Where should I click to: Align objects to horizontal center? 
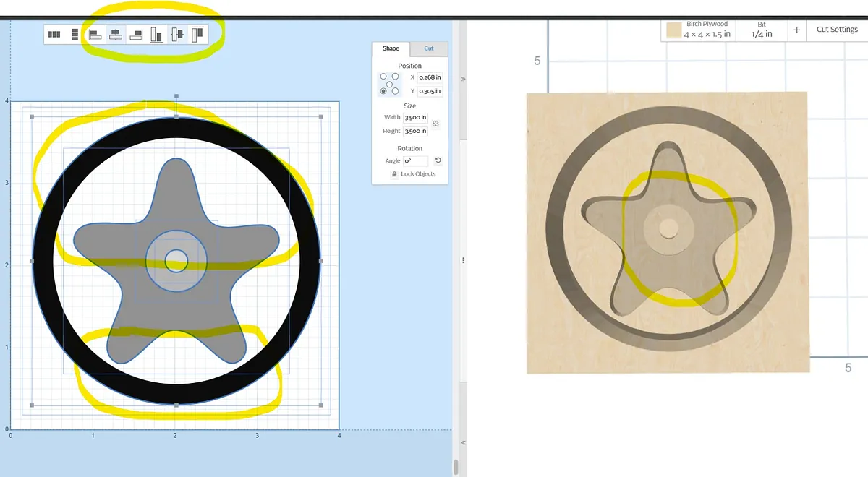point(116,34)
